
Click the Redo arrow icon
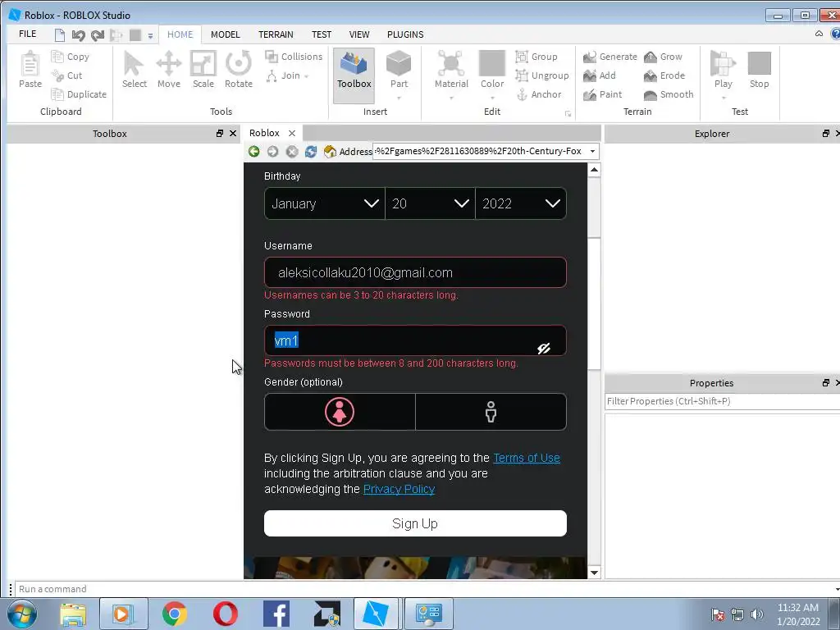[x=97, y=35]
